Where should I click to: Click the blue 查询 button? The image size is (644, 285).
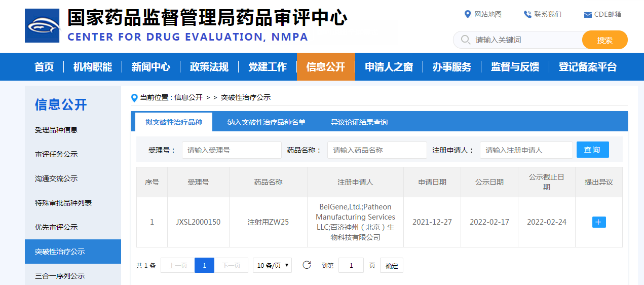click(592, 150)
